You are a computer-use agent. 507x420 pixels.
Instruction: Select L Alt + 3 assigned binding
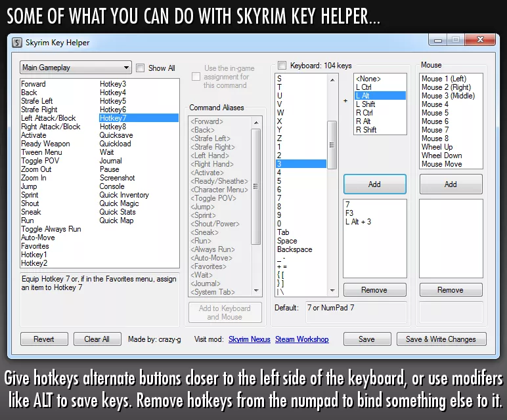(x=359, y=222)
